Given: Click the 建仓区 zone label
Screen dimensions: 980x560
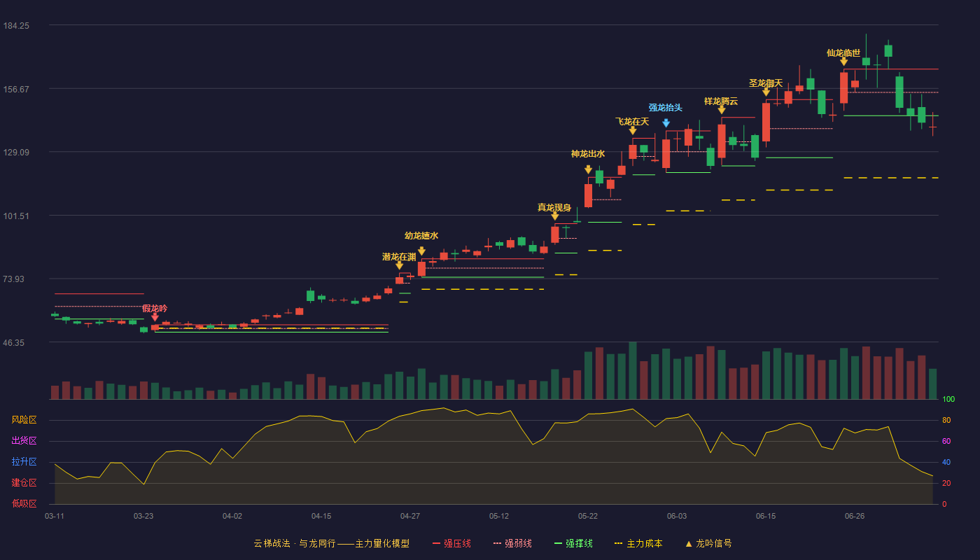Looking at the screenshot, I should pyautogui.click(x=24, y=483).
